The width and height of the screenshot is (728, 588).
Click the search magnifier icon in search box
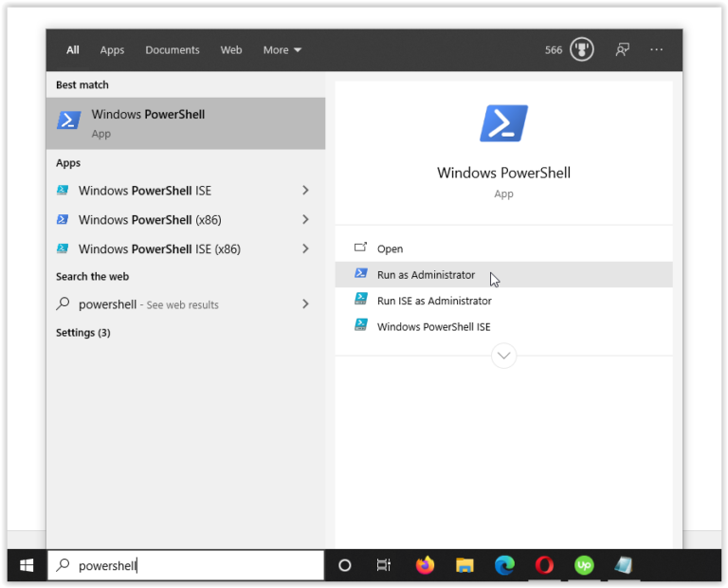(63, 565)
